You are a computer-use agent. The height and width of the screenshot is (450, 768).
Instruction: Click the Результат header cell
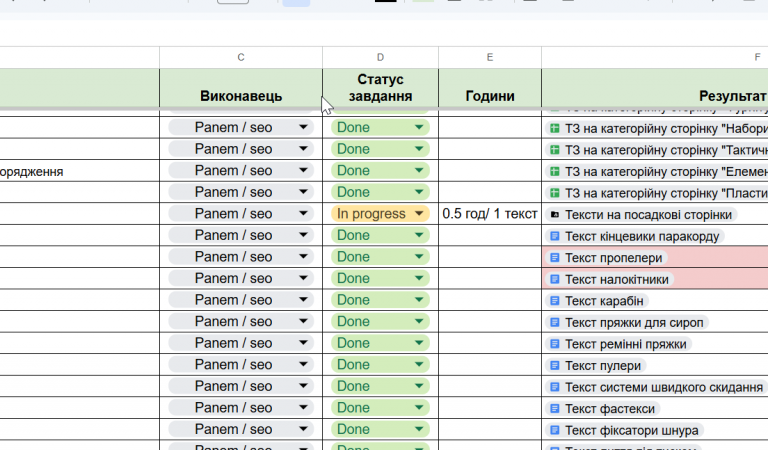(655, 88)
